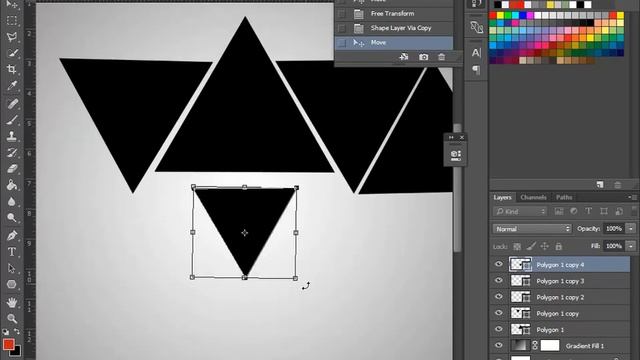The height and width of the screenshot is (360, 640).
Task: Delete current history state trash icon
Action: tap(441, 57)
